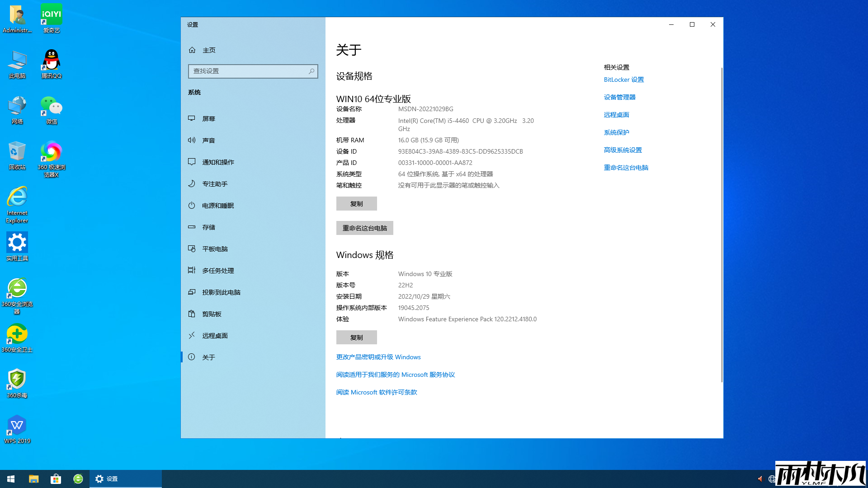
Task: Open 剪贴板 clipboard settings
Action: [211, 314]
